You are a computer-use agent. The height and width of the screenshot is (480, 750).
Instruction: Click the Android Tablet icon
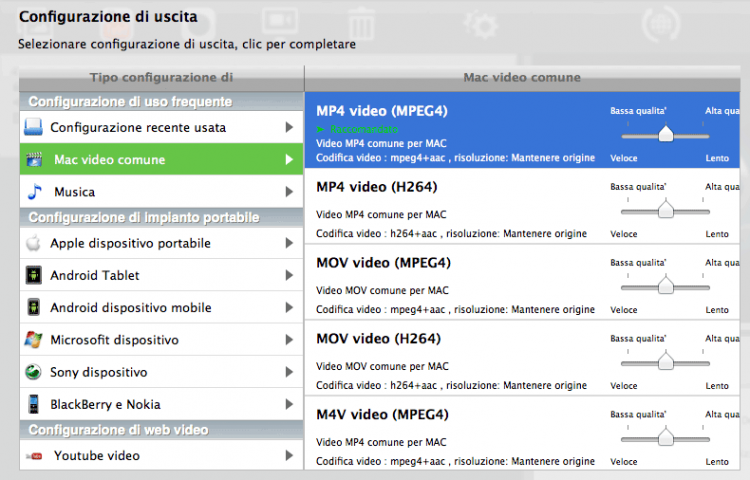pyautogui.click(x=33, y=275)
